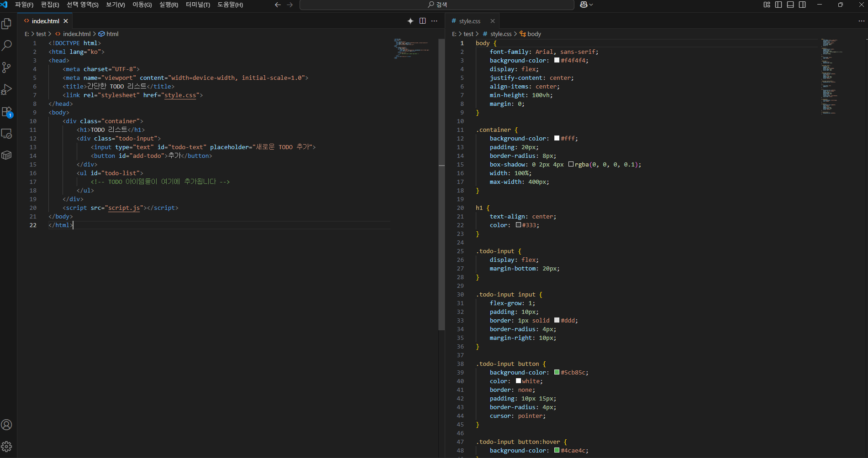Open more actions menu for style.css editor
868x458 pixels.
point(861,21)
